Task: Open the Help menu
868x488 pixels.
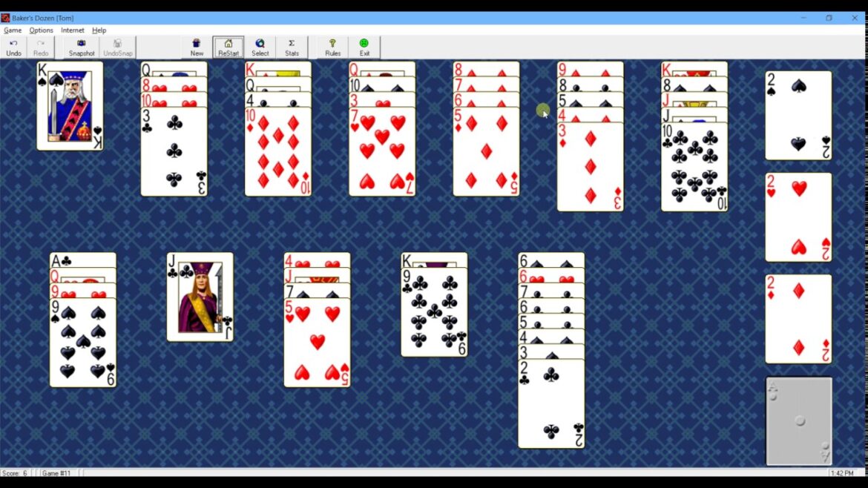Action: [99, 30]
